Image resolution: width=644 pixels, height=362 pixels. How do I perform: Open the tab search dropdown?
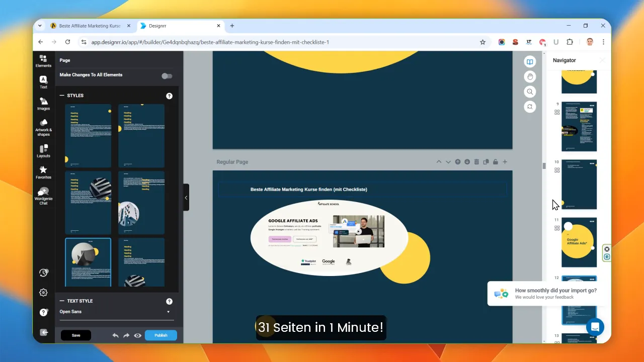40,26
